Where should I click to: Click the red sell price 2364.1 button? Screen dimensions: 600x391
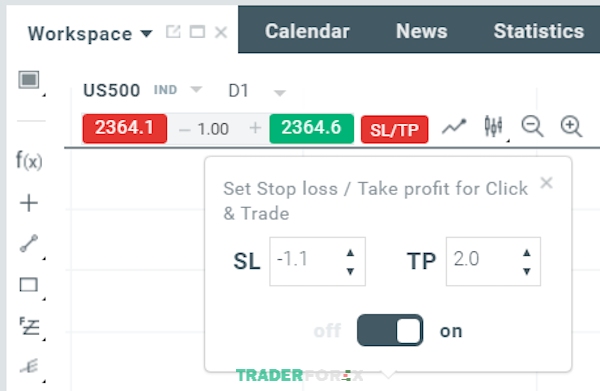click(x=125, y=129)
